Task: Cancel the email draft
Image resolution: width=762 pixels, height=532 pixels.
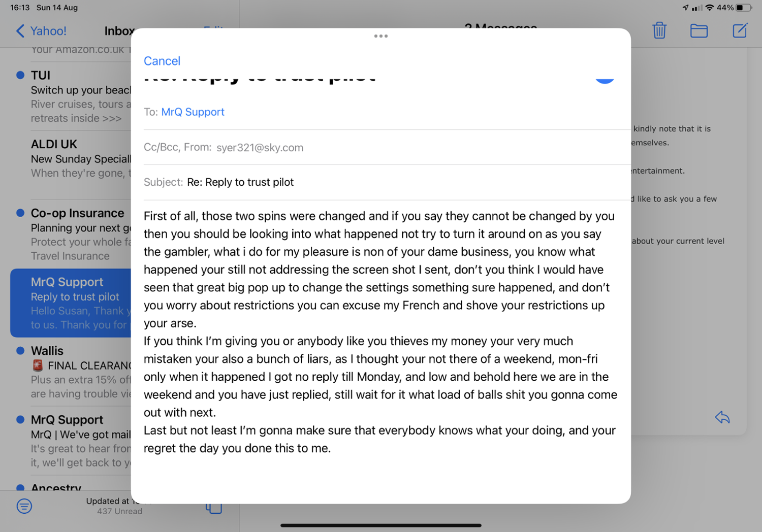Action: (162, 61)
